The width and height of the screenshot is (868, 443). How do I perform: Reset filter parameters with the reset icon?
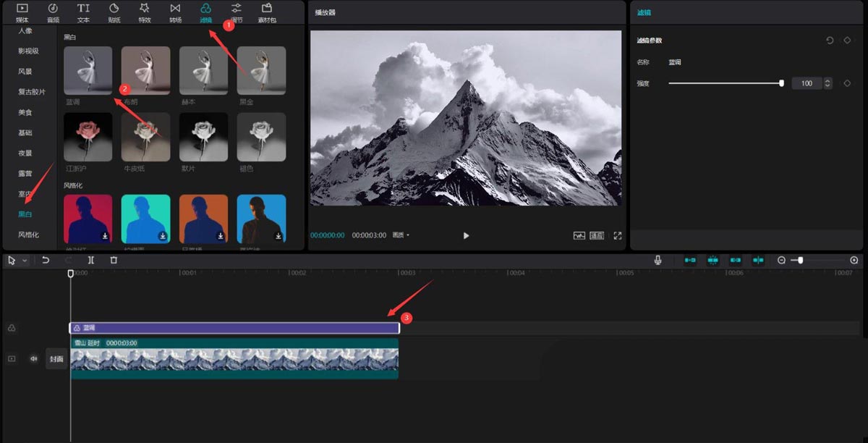pos(830,41)
